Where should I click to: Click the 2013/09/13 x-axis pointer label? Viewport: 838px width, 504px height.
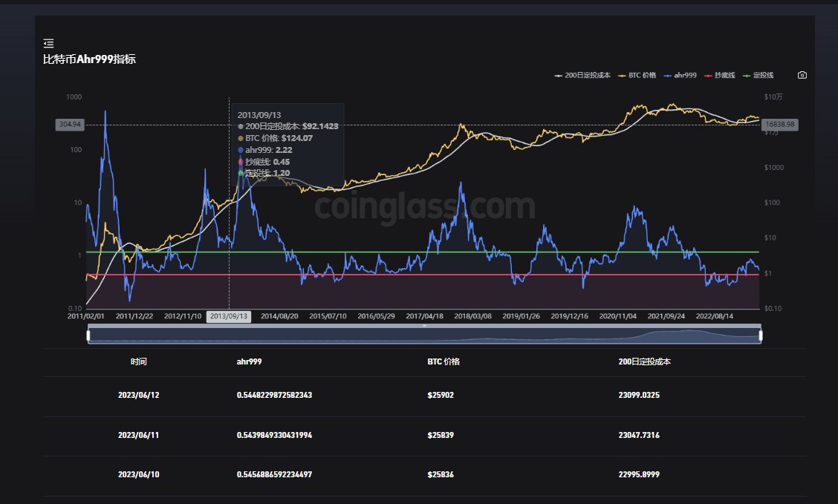coord(229,317)
